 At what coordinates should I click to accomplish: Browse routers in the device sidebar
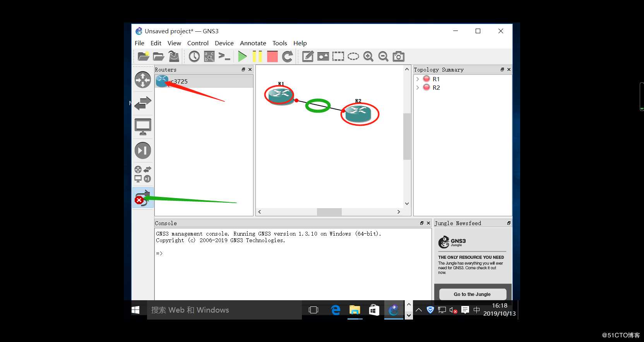coord(143,80)
